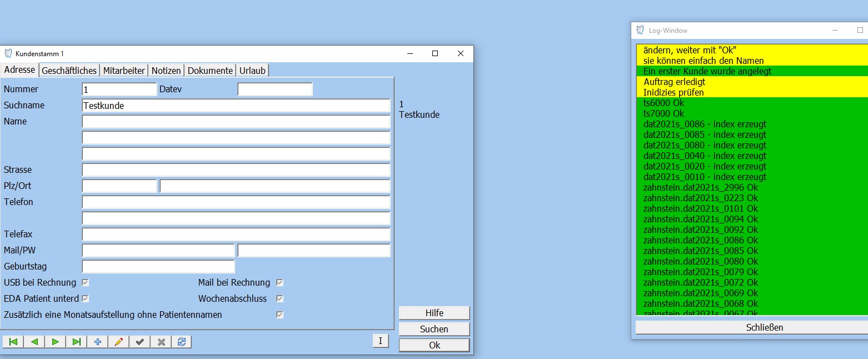Edit the record using pencil icon
Image resolution: width=868 pixels, height=359 pixels.
(x=118, y=342)
